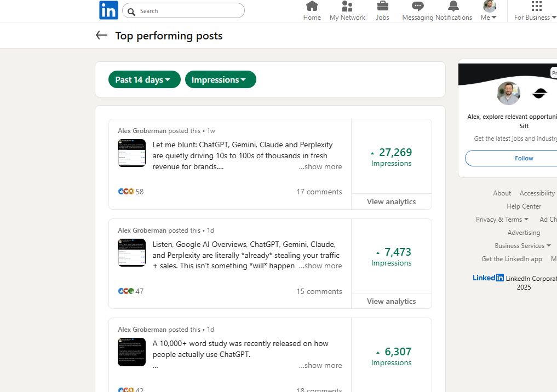The width and height of the screenshot is (557, 392).
Task: Open the 15 comments link
Action: click(x=319, y=291)
